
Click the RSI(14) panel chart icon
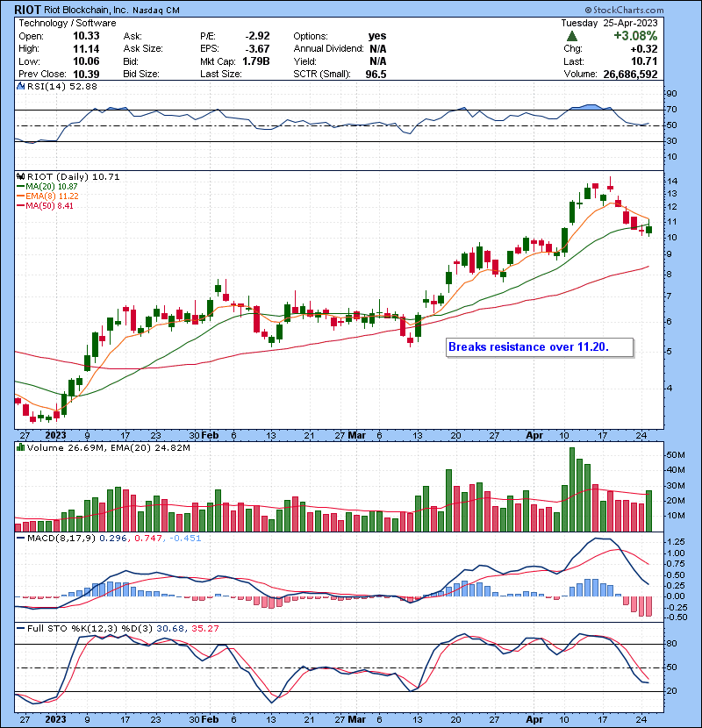[x=20, y=86]
